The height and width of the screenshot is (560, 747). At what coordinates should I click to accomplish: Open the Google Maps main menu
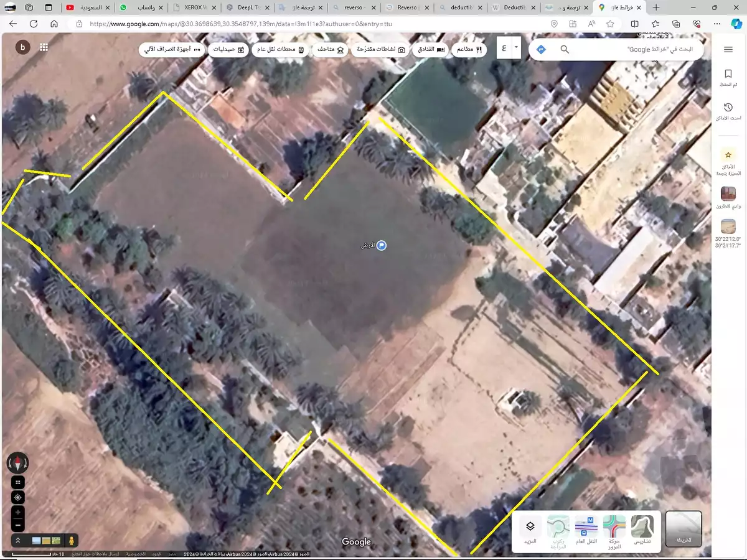[x=728, y=49]
